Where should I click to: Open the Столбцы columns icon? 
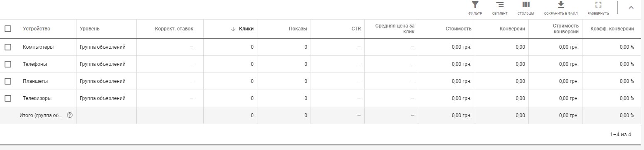526,5
